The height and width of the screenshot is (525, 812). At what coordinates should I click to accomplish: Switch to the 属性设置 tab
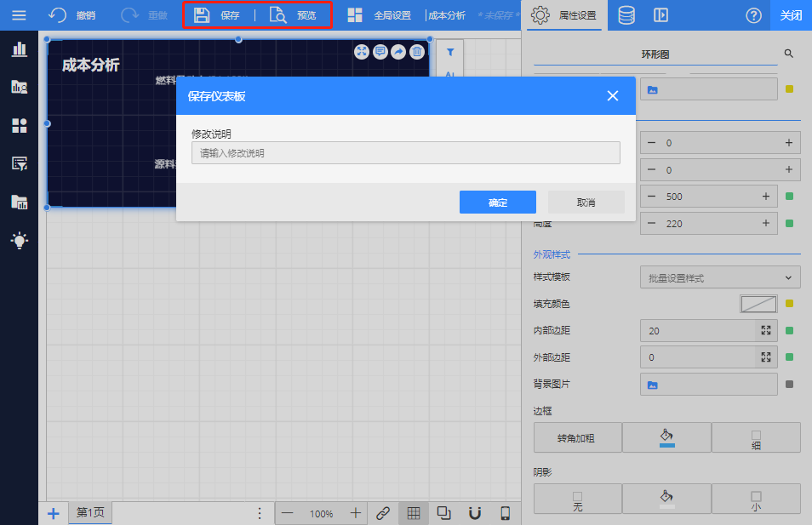pos(563,15)
